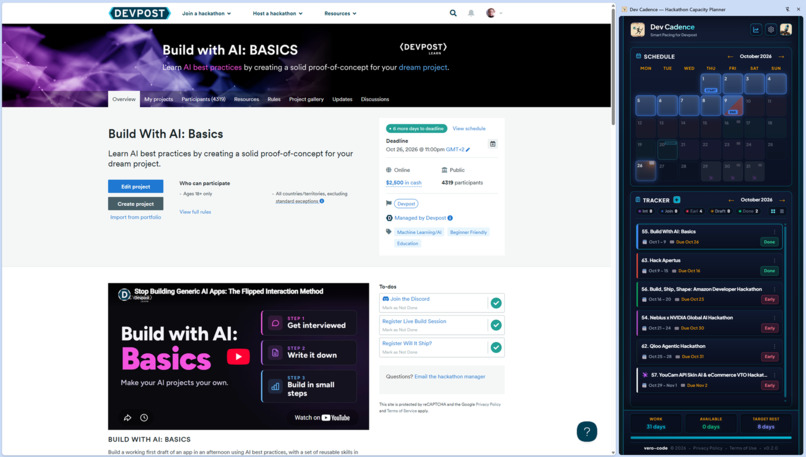This screenshot has width=806, height=457.
Task: Open options menu for Qloo Agentic Hackathon card
Action: click(x=774, y=346)
